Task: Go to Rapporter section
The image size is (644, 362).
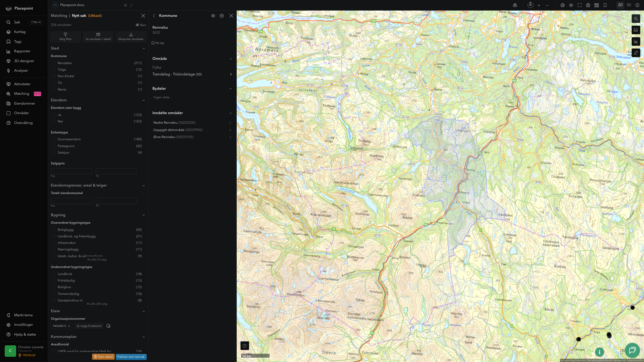Action: click(22, 51)
